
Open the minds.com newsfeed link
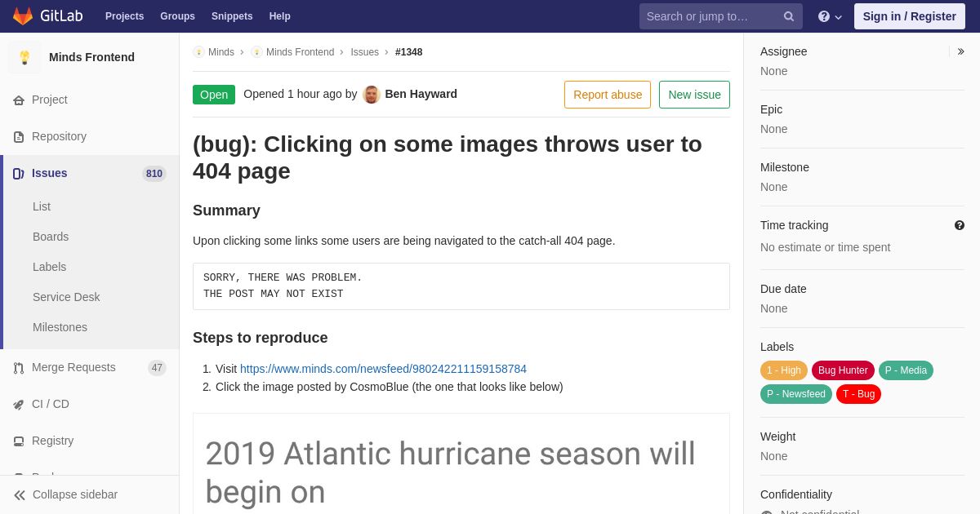(x=383, y=369)
